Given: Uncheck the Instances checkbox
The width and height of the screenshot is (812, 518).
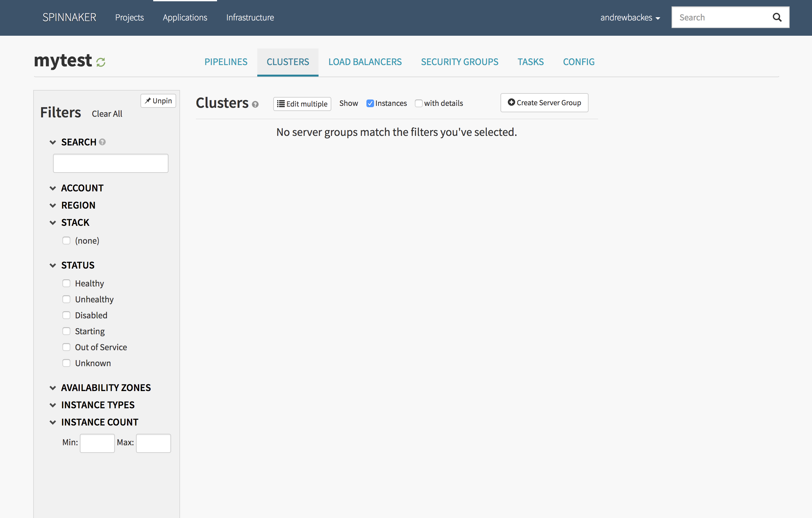Looking at the screenshot, I should point(370,103).
